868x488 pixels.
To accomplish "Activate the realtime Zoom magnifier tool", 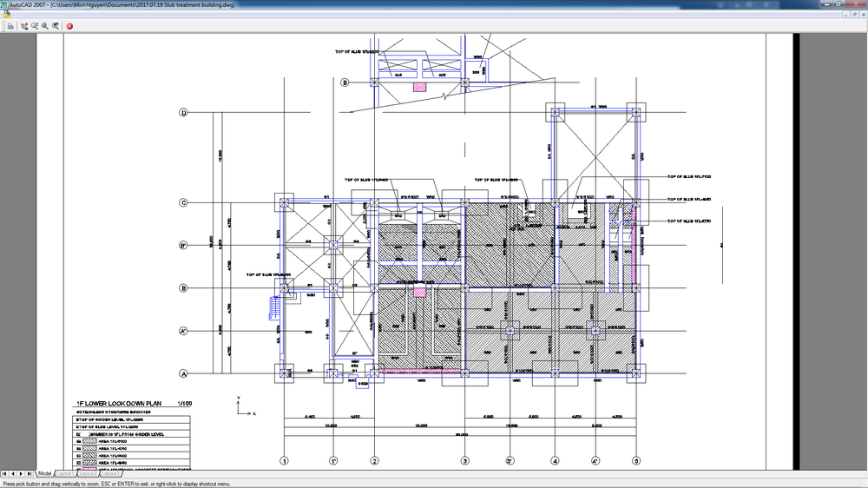I will [x=35, y=26].
